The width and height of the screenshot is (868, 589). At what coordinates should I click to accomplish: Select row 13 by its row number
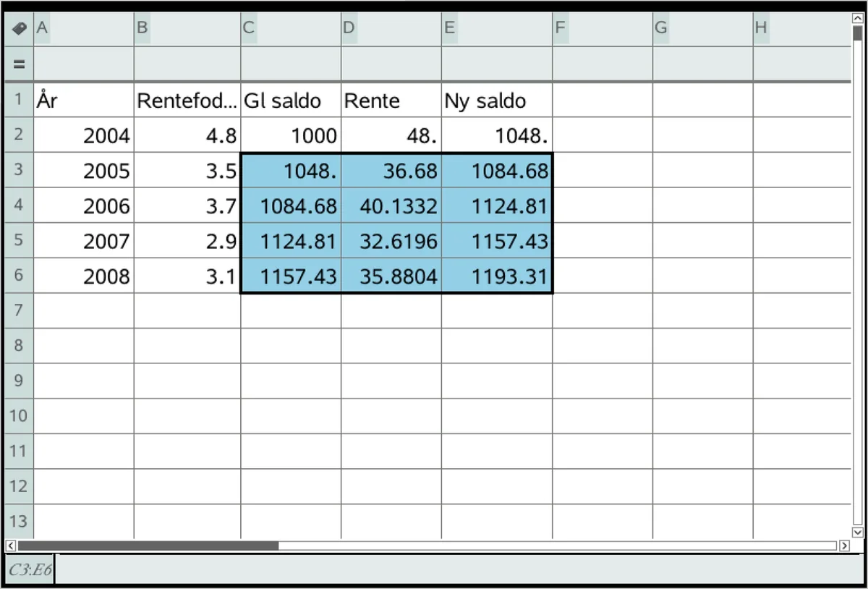coord(19,522)
